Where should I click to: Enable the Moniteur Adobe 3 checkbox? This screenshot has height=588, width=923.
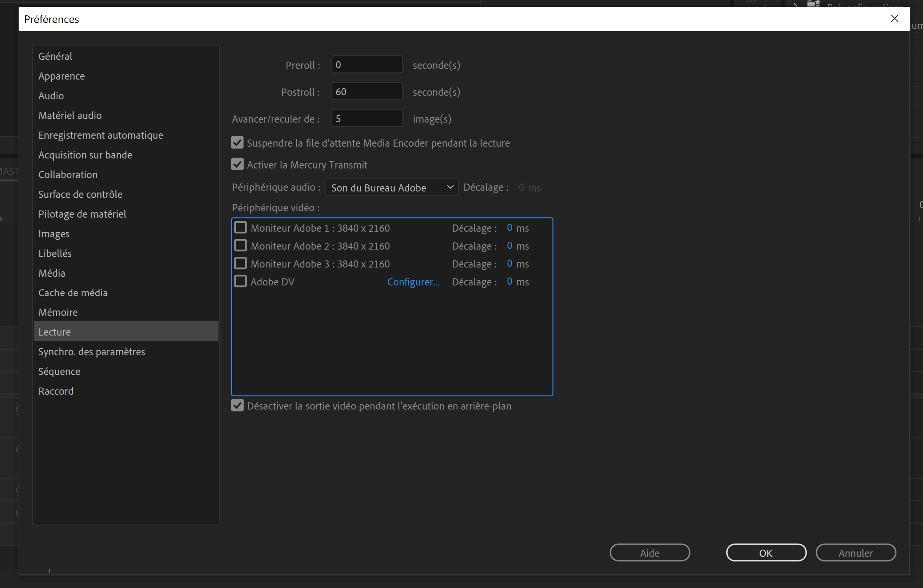[x=240, y=263]
